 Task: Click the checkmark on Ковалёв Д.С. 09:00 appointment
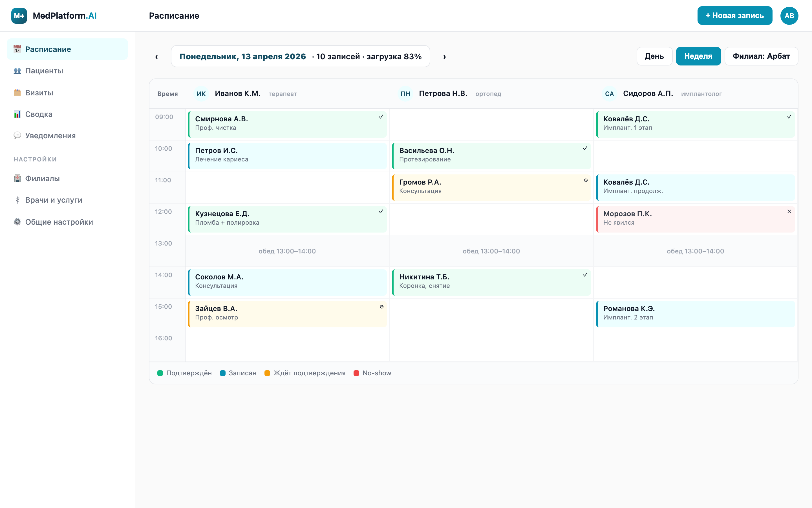[x=789, y=117]
